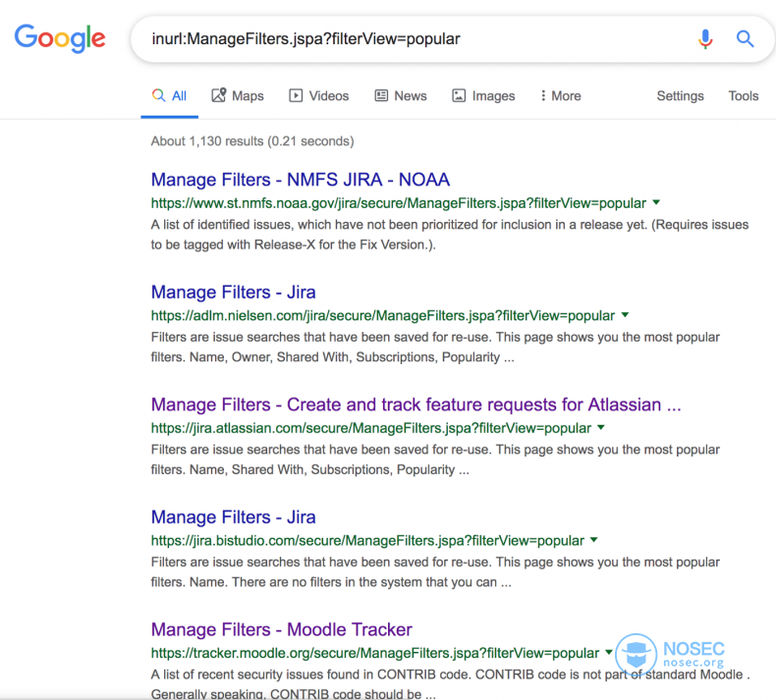Image resolution: width=776 pixels, height=700 pixels.
Task: Click the tracker.moodle.org result URL
Action: pyautogui.click(x=375, y=653)
